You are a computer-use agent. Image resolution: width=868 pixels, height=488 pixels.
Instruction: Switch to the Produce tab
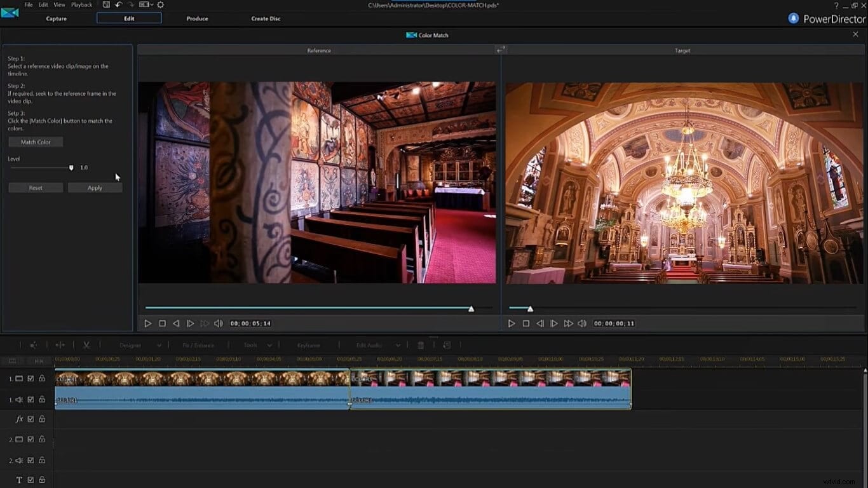pos(197,18)
